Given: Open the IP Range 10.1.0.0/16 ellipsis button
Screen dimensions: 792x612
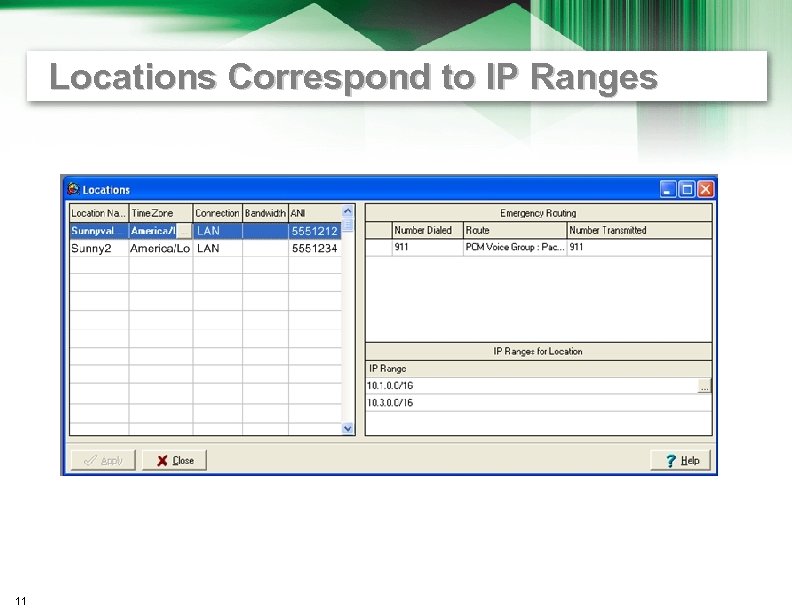Looking at the screenshot, I should 704,386.
